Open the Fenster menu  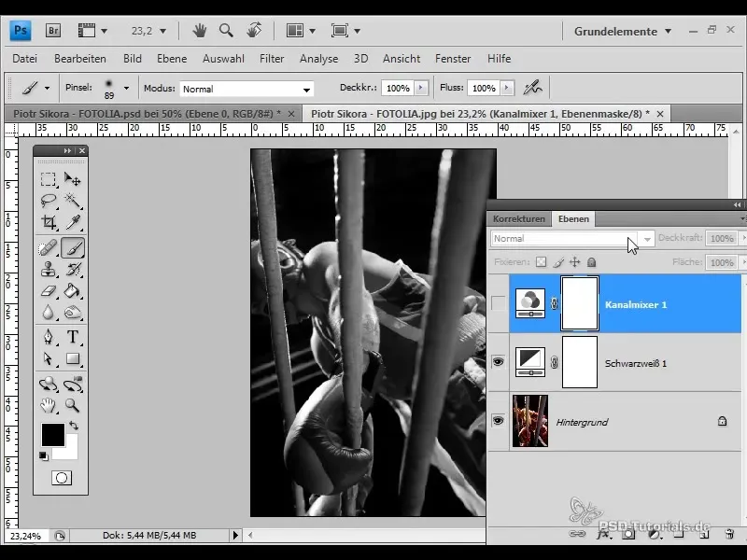[453, 59]
